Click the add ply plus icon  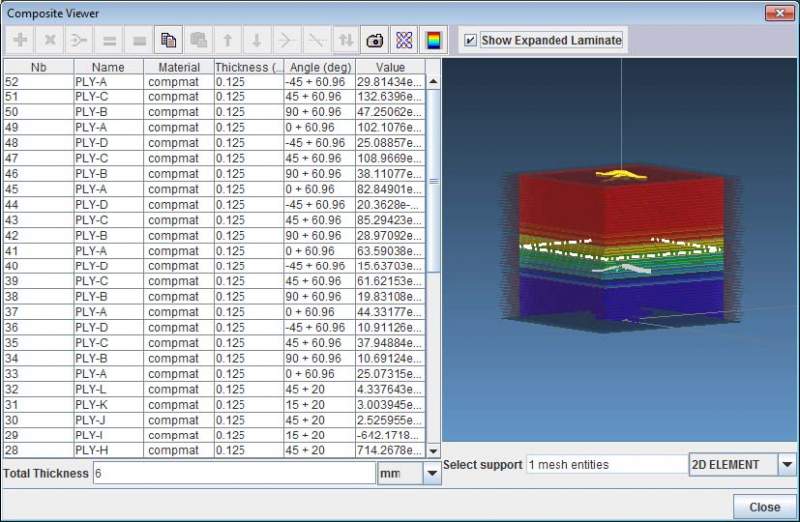(x=20, y=40)
